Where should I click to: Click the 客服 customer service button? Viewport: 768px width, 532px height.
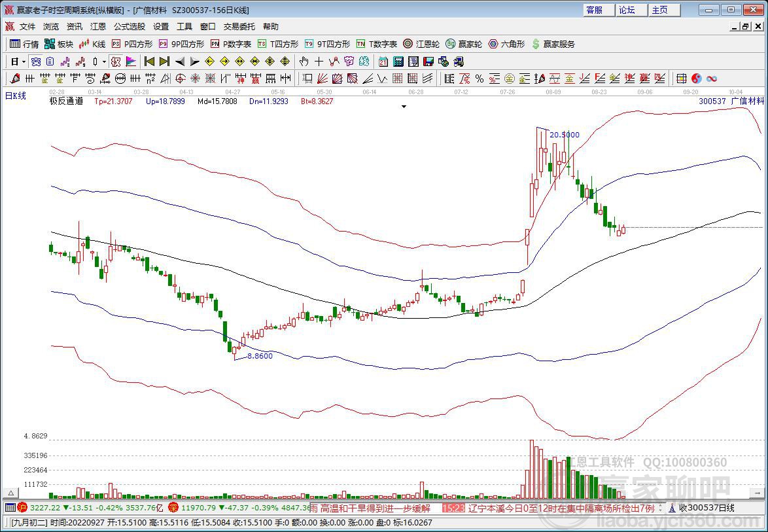pyautogui.click(x=599, y=10)
